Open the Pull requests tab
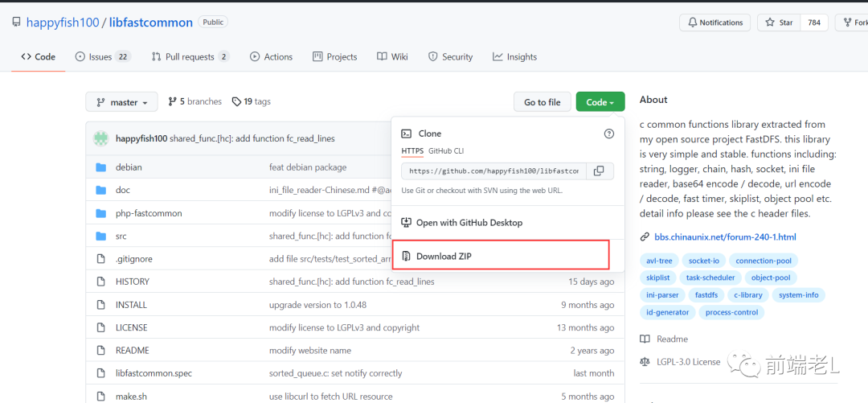This screenshot has width=868, height=403. click(x=190, y=56)
